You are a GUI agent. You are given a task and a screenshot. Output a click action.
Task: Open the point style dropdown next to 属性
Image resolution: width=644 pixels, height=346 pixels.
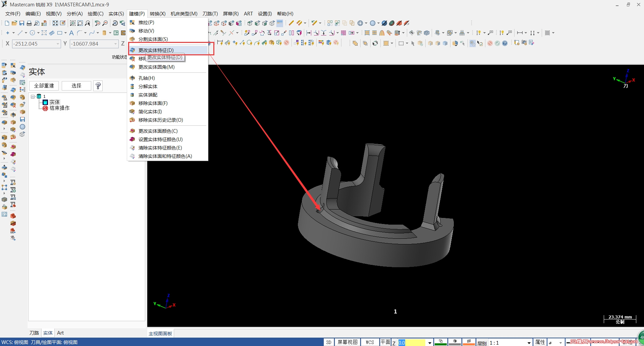[x=560, y=343]
